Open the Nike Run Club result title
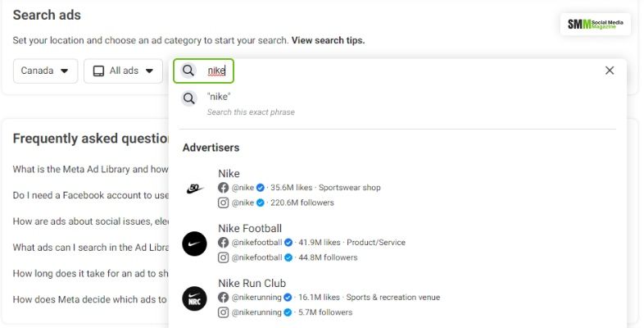Screen dimensions: 644x328 252,284
